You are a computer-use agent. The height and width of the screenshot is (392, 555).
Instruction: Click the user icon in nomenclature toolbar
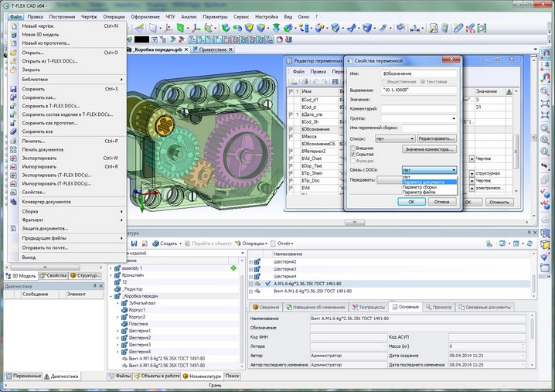(x=489, y=244)
